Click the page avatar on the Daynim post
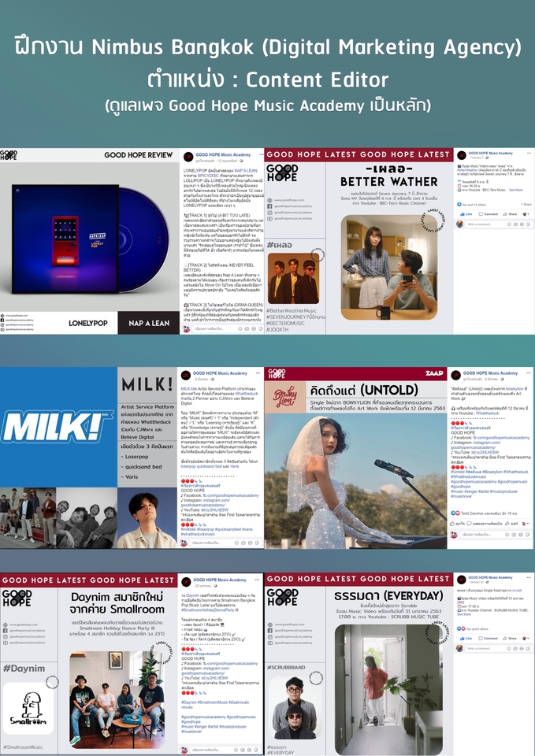535x756 pixels. (x=186, y=582)
